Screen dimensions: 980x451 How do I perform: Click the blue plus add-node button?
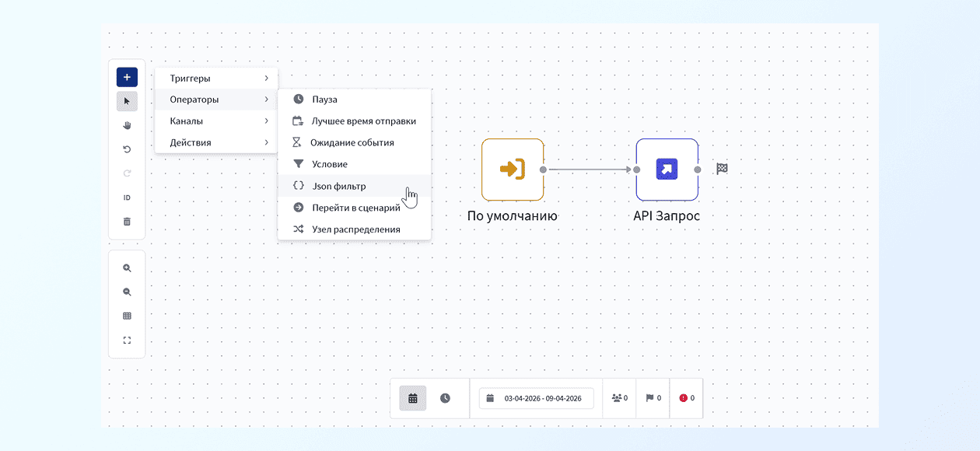(x=127, y=78)
